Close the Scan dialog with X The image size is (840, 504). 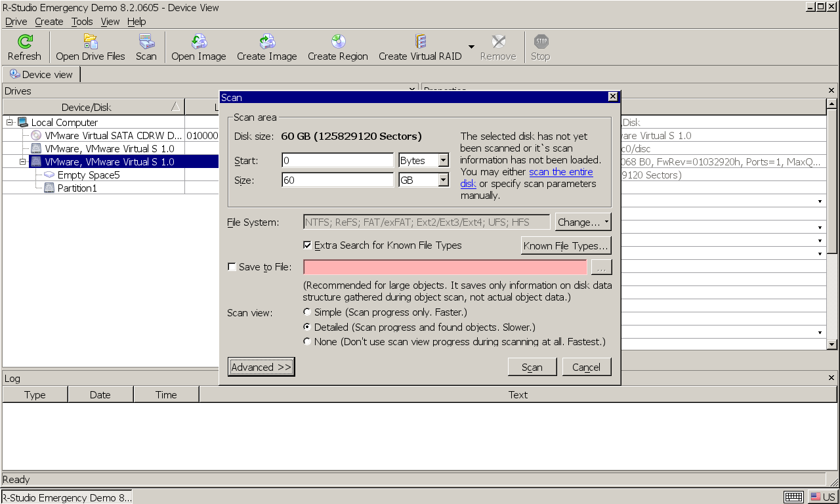[613, 96]
